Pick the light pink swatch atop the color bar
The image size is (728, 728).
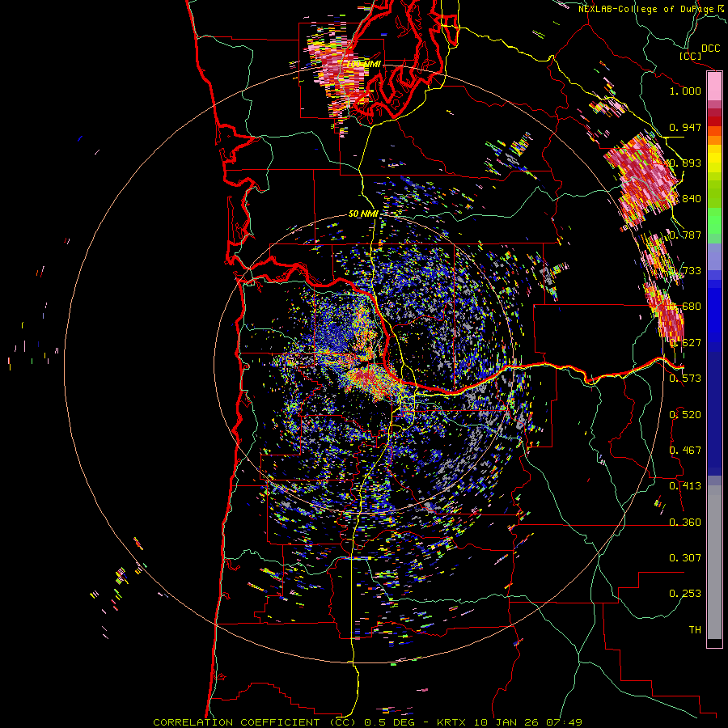[714, 86]
